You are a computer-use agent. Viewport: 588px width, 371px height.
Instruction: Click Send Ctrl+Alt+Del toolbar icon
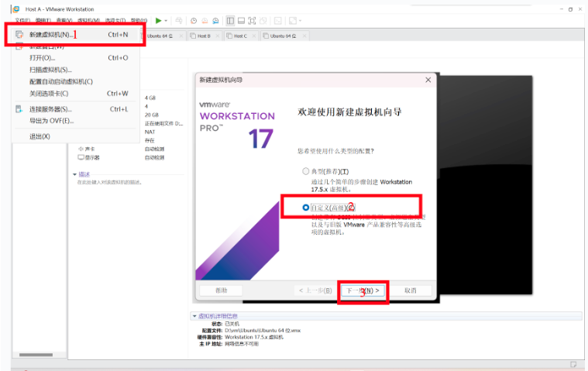[179, 21]
